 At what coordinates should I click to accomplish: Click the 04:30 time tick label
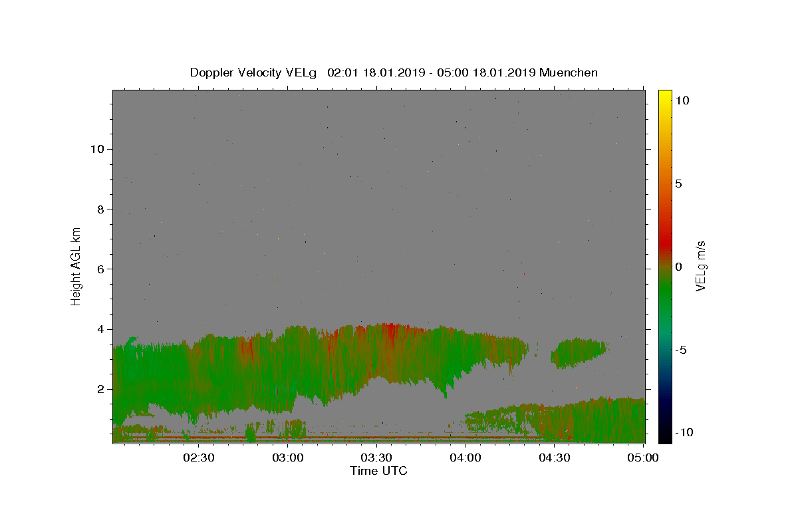(555, 458)
